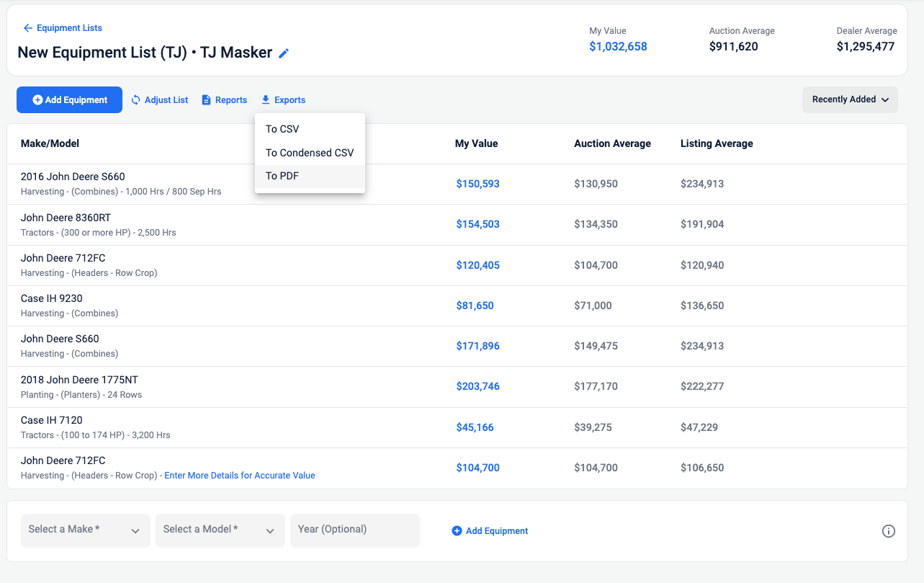Open the Select a Make dropdown
The height and width of the screenshot is (583, 924).
(x=86, y=530)
